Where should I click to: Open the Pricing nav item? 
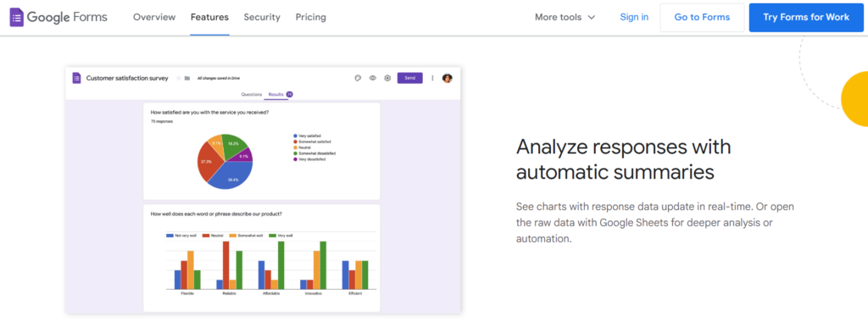pyautogui.click(x=310, y=17)
